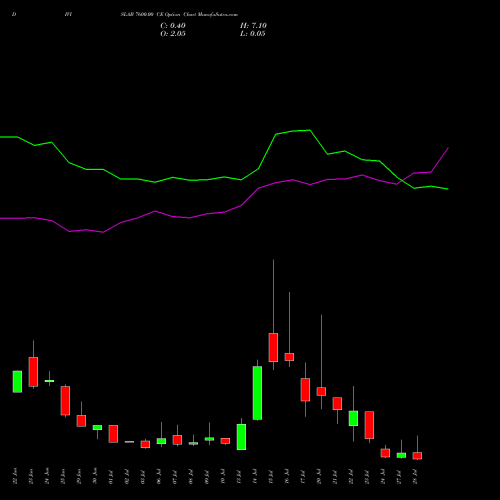Click the '15 Jul' date label
Image resolution: width=500 pixels, height=500 pixels.
(271, 477)
